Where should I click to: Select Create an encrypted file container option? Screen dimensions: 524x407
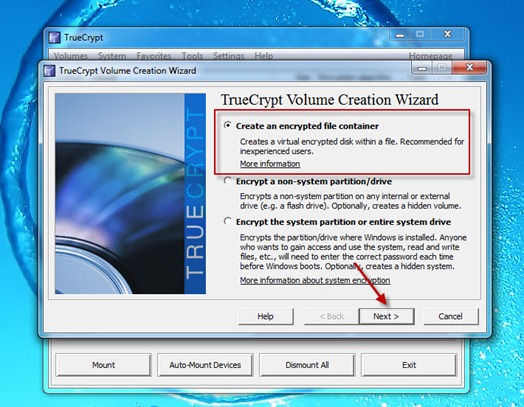click(228, 126)
